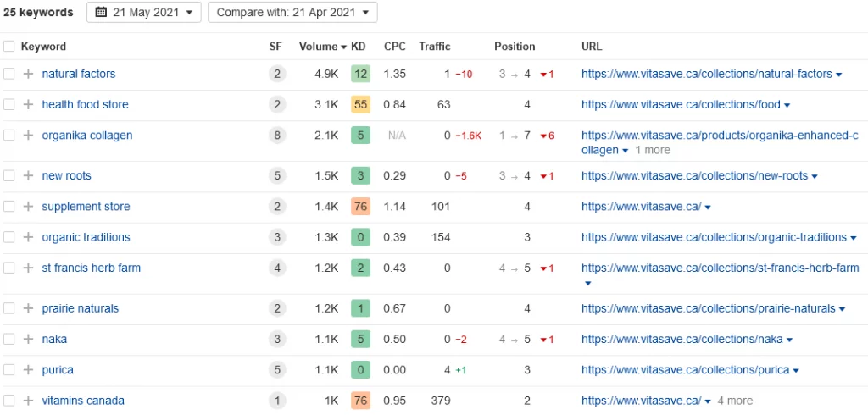Click traffic change −1.6K for organika collagen

click(x=468, y=136)
